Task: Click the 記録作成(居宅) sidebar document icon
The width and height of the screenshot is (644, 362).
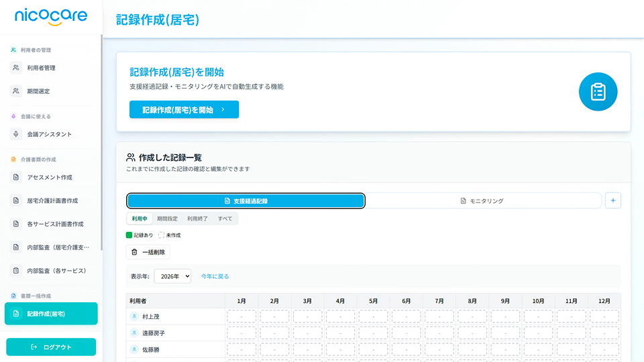Action: [16, 314]
